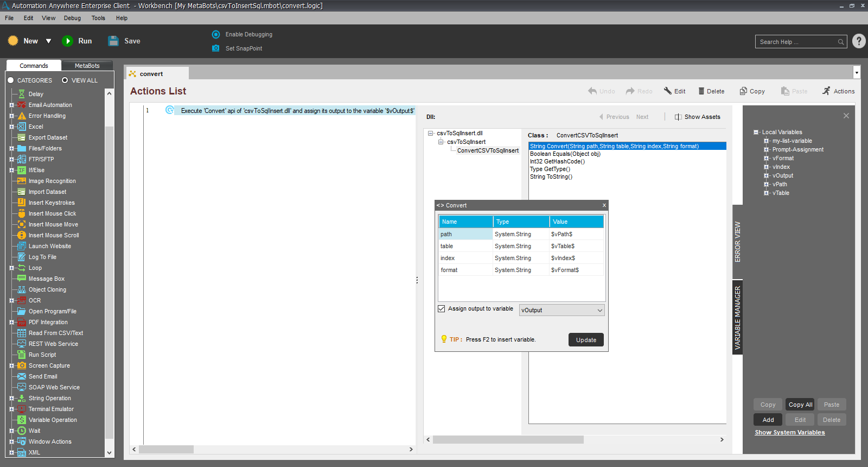
Task: Select the Screen Capture icon
Action: tap(22, 365)
